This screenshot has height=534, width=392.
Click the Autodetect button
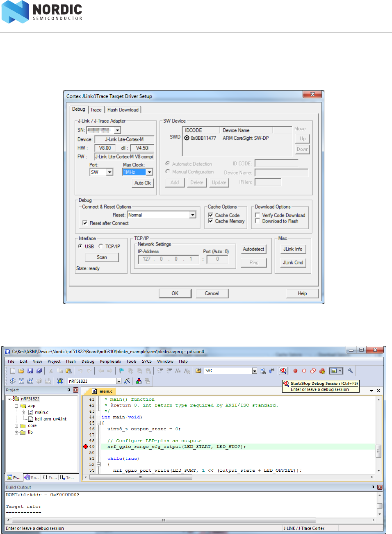point(253,249)
